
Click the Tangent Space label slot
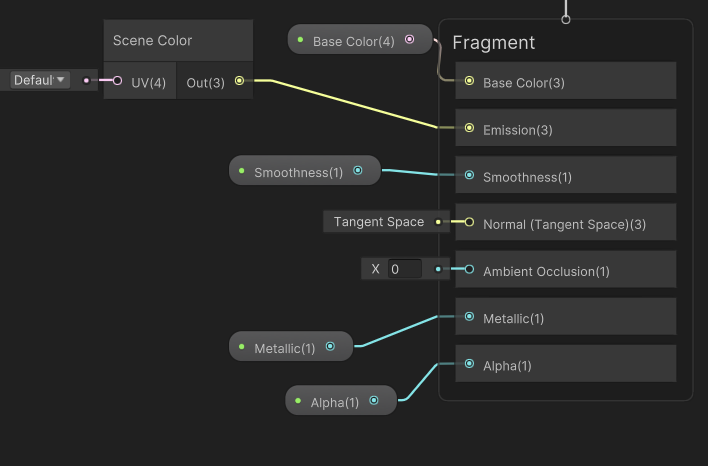(x=379, y=222)
